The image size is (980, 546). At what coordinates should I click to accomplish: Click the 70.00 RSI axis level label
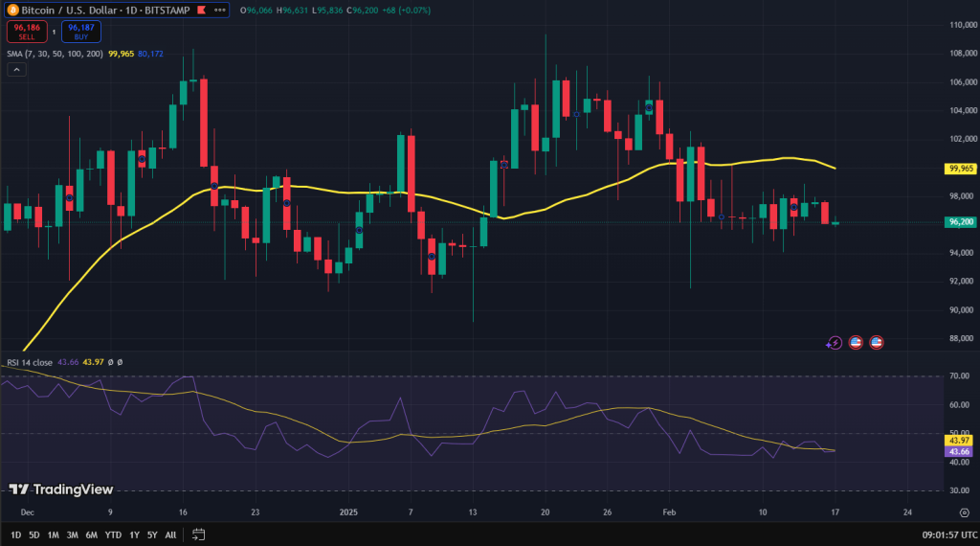(x=959, y=375)
